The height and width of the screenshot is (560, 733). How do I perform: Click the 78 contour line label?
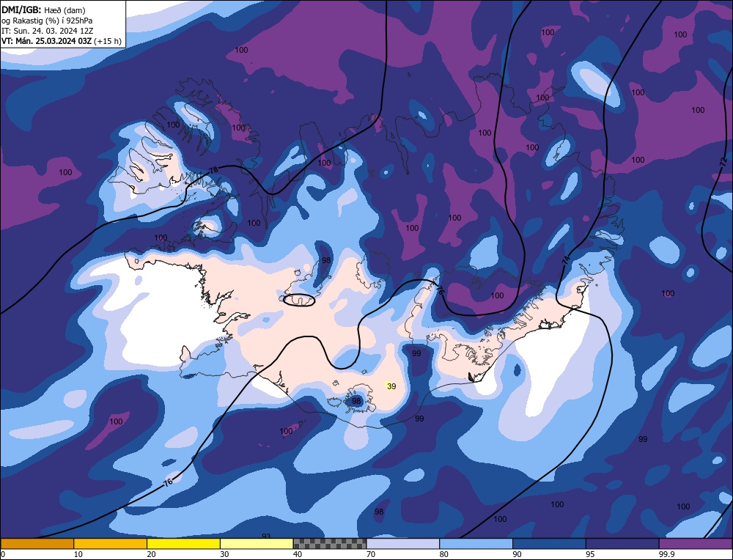(x=213, y=170)
